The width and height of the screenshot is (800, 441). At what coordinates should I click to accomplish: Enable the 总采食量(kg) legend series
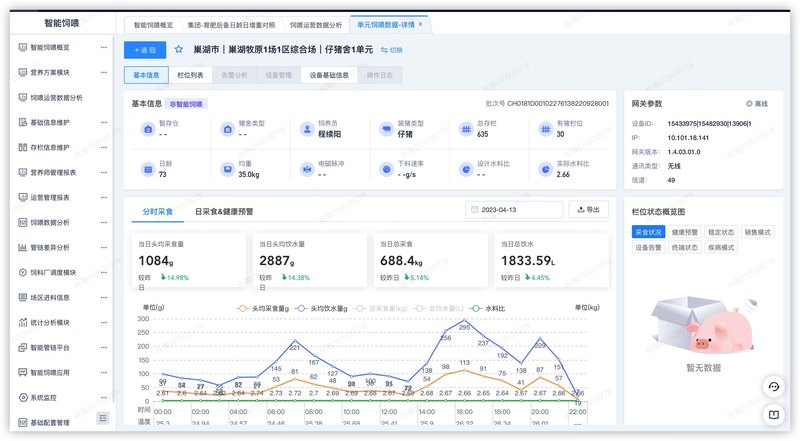click(381, 309)
